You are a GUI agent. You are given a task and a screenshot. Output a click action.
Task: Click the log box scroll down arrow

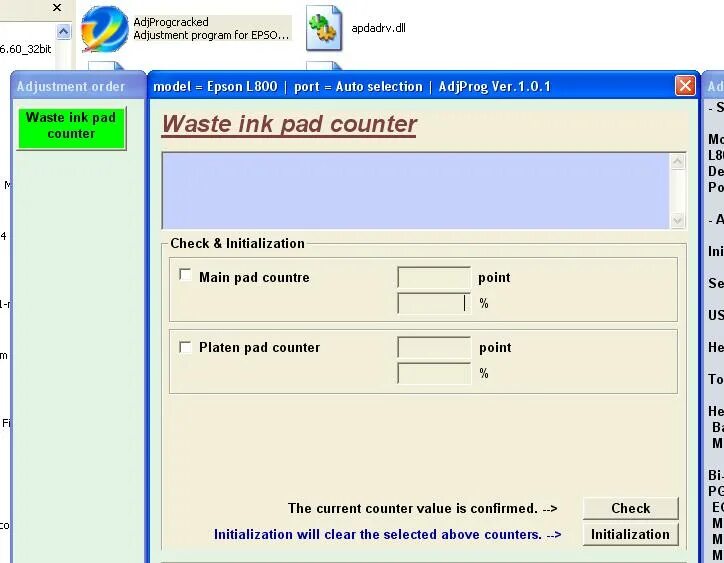[677, 220]
